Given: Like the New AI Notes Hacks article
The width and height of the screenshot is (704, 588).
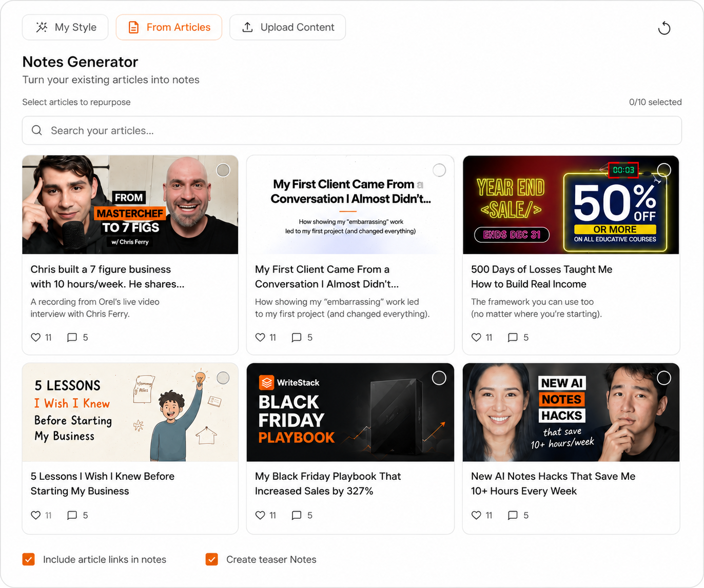Looking at the screenshot, I should (x=476, y=515).
